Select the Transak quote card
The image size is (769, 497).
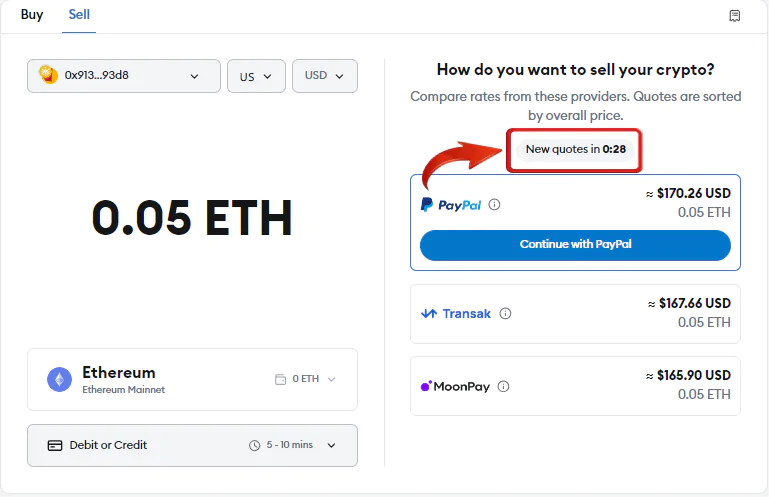[x=575, y=314]
